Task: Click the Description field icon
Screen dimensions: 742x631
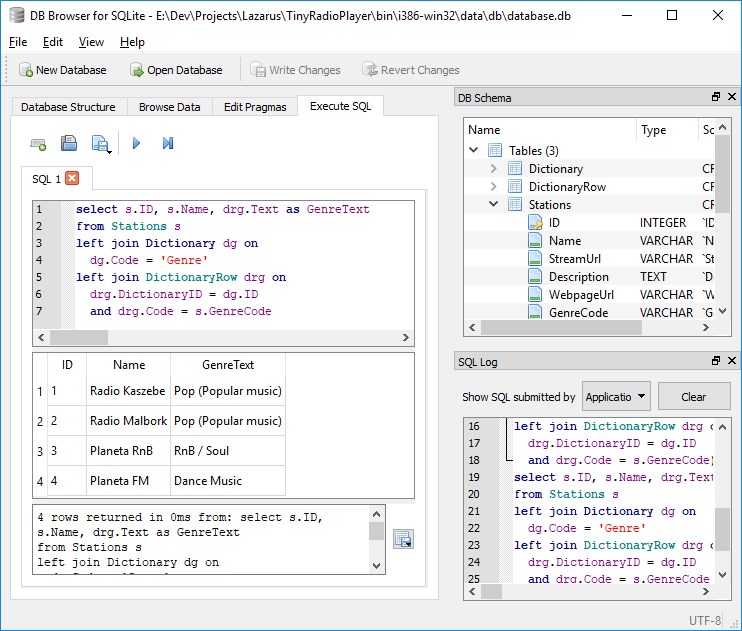Action: [x=535, y=276]
